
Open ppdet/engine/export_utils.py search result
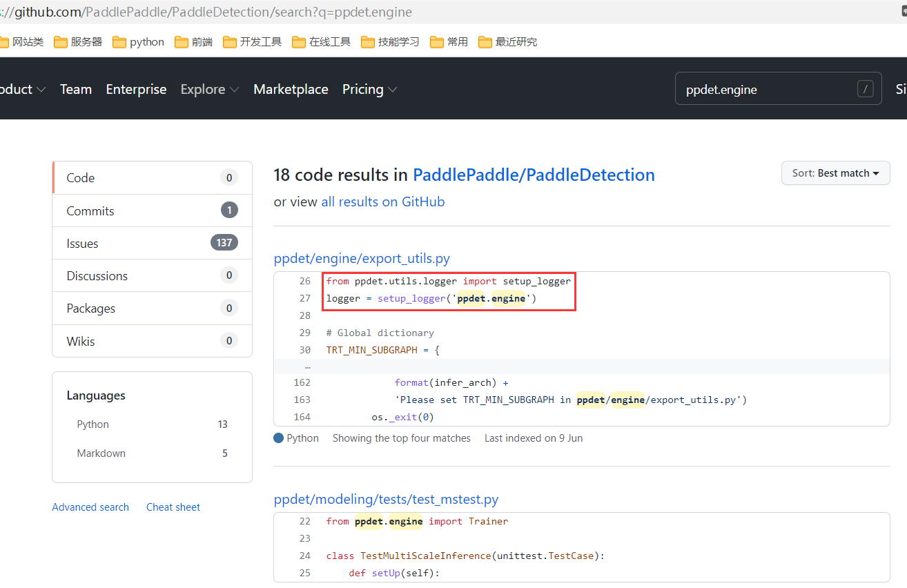[x=362, y=258]
